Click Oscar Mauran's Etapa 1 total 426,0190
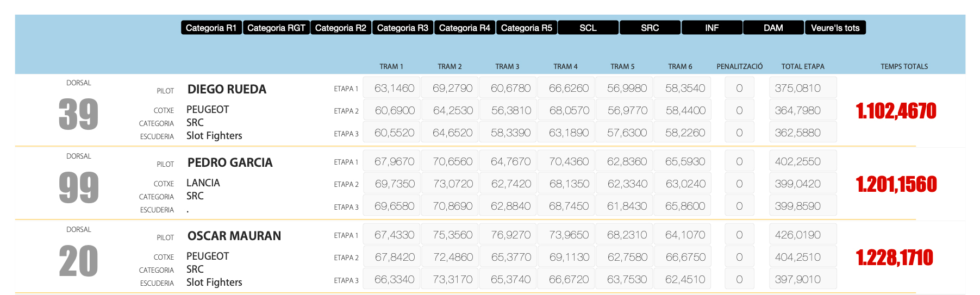This screenshot has width=980, height=295. point(803,235)
